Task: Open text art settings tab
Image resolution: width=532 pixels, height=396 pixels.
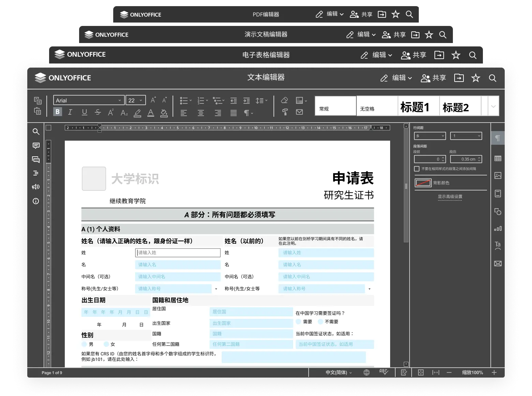Action: point(498,246)
